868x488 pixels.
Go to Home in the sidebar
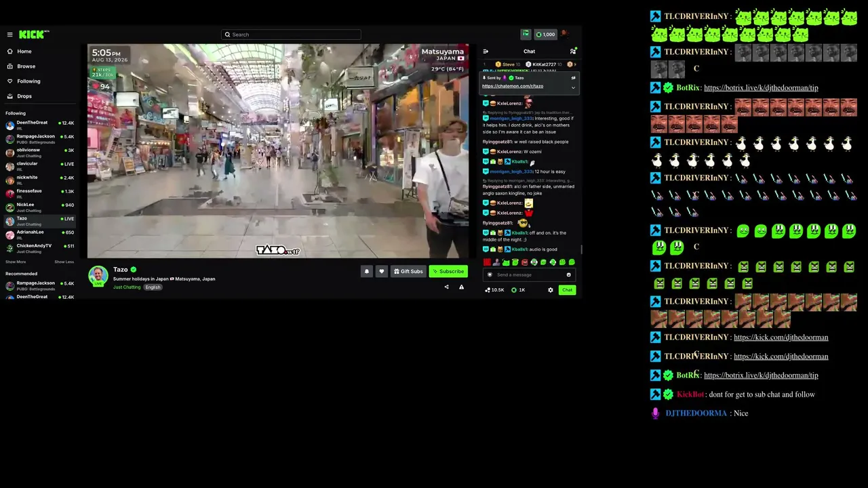tap(24, 52)
